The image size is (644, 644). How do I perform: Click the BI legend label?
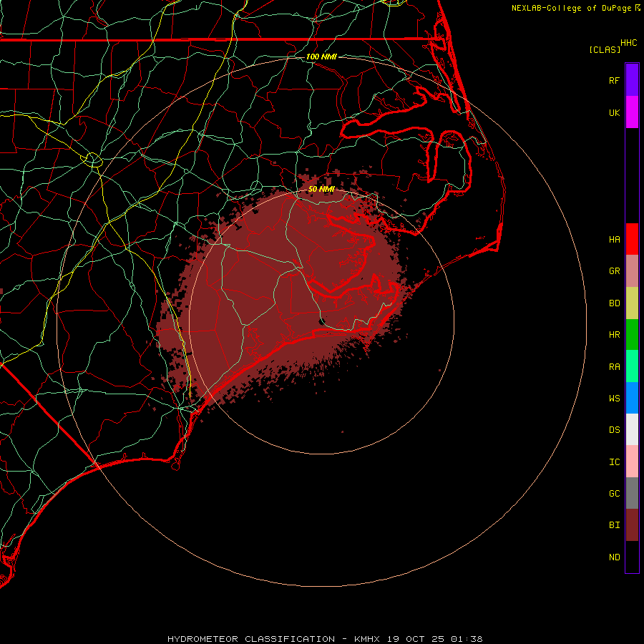[615, 525]
